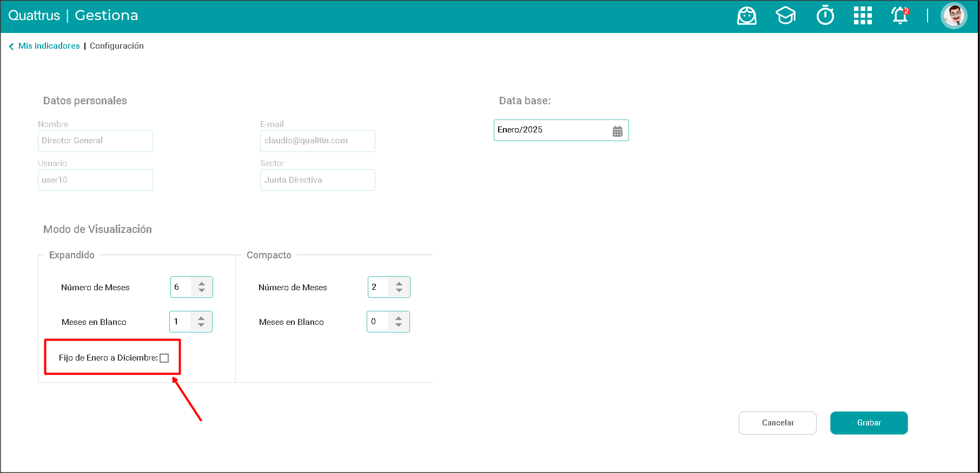Image resolution: width=980 pixels, height=473 pixels.
Task: Open the support assistant icon
Action: click(747, 16)
